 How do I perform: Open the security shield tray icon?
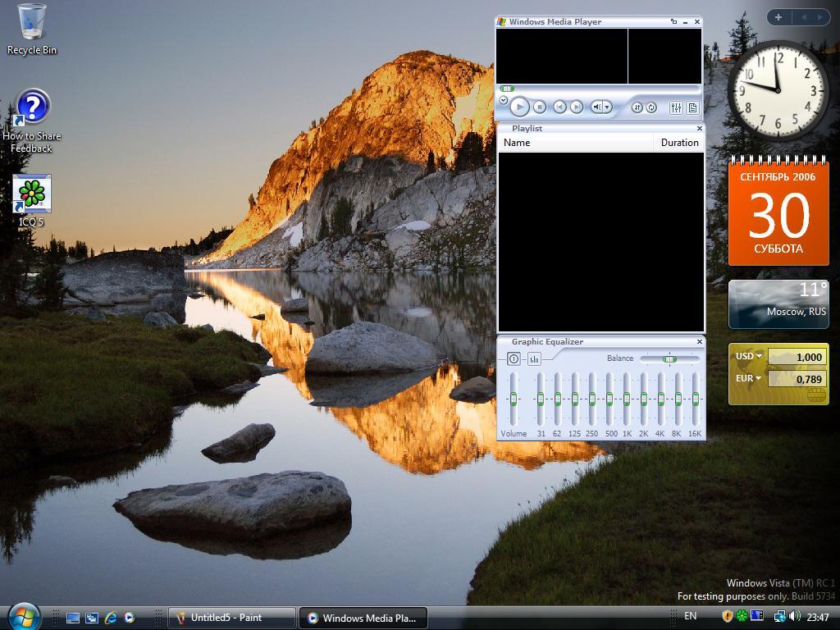(x=728, y=617)
